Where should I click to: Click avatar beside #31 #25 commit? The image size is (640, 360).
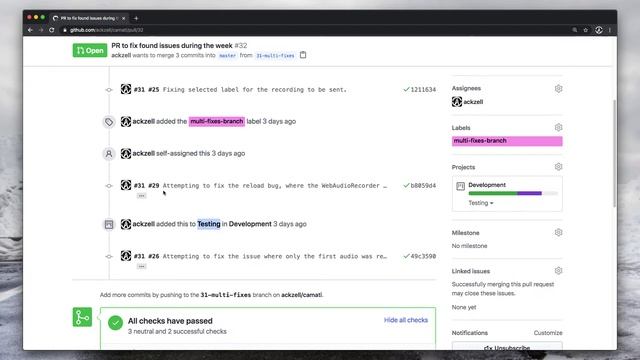click(126, 89)
